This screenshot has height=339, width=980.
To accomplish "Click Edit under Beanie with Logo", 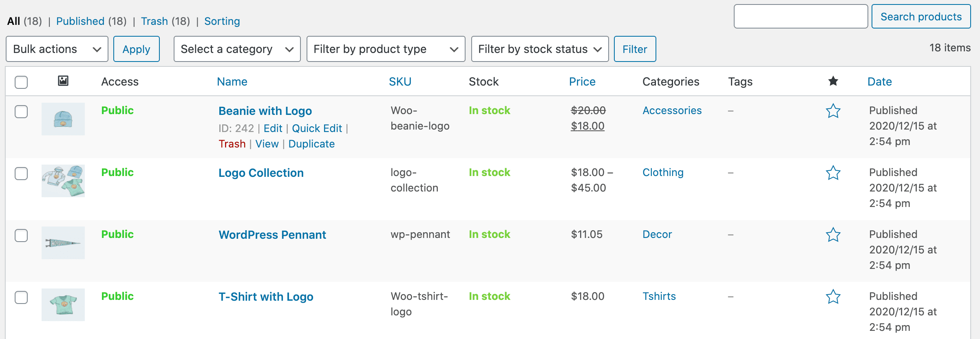I will [x=273, y=128].
